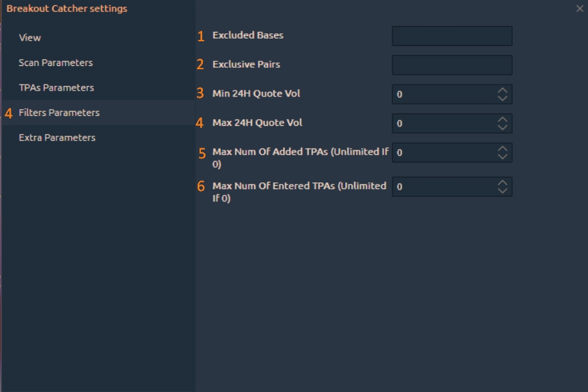Select Filters Parameters in the sidebar
588x392 pixels.
pos(59,113)
